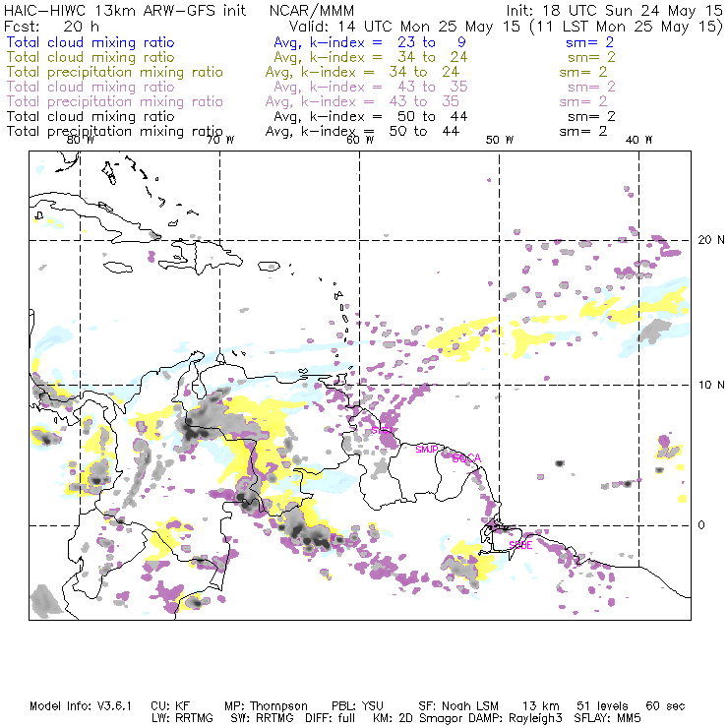Click the 'Fcst: 20 h' forecast label
The width and height of the screenshot is (728, 728).
pyautogui.click(x=51, y=26)
